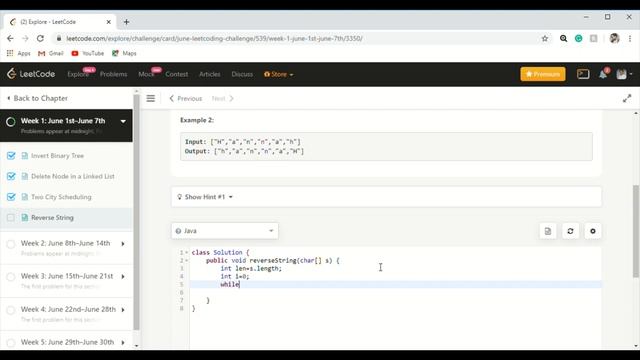Toggle the sidebar hamburger menu
Image resolution: width=640 pixels, height=360 pixels.
[x=151, y=98]
